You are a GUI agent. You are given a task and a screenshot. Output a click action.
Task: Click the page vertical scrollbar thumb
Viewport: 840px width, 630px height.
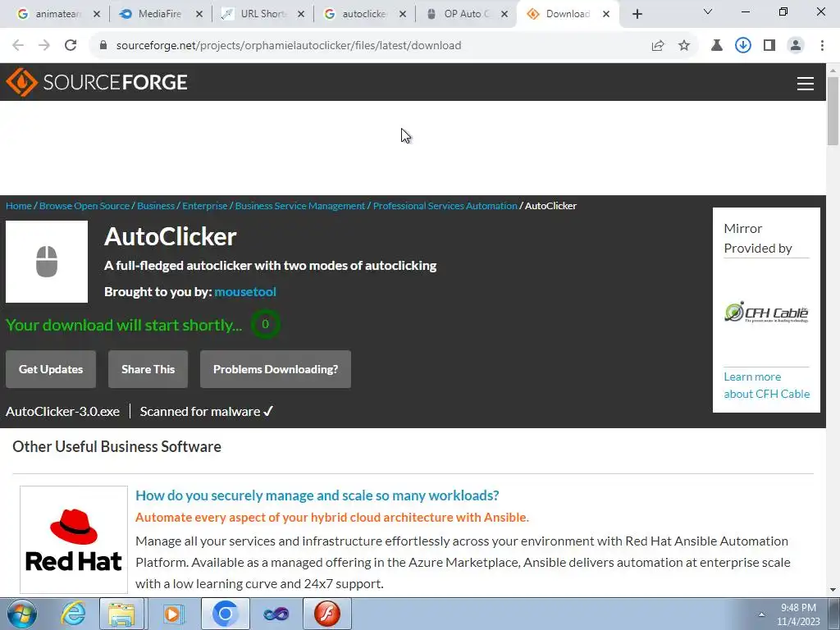coord(833,111)
